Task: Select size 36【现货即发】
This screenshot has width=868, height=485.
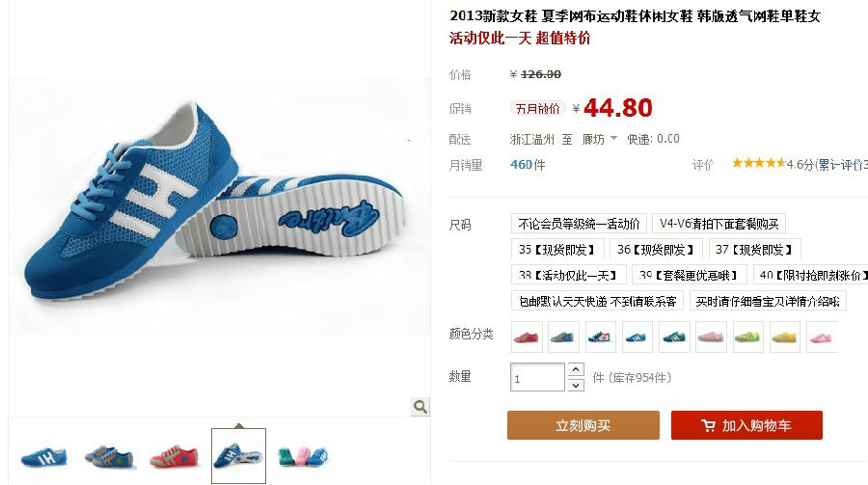Action: pyautogui.click(x=656, y=250)
